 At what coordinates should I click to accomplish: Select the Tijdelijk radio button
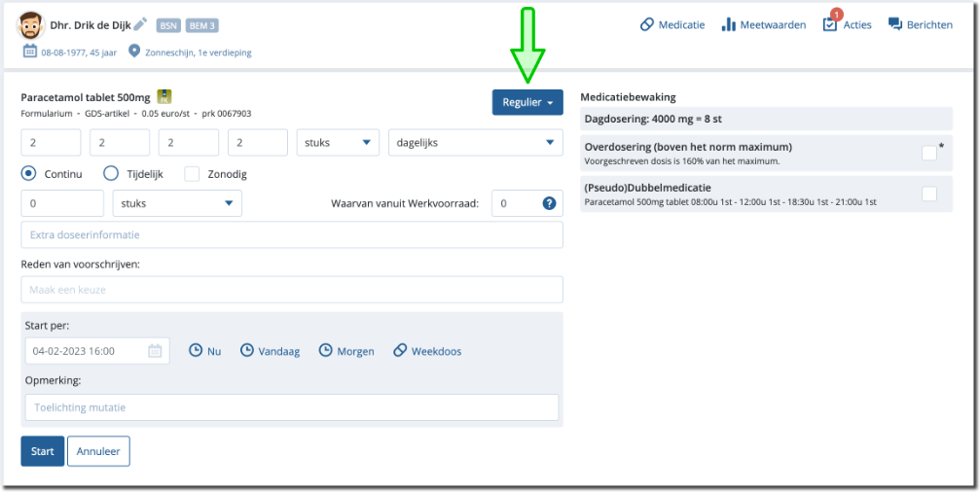pyautogui.click(x=111, y=173)
